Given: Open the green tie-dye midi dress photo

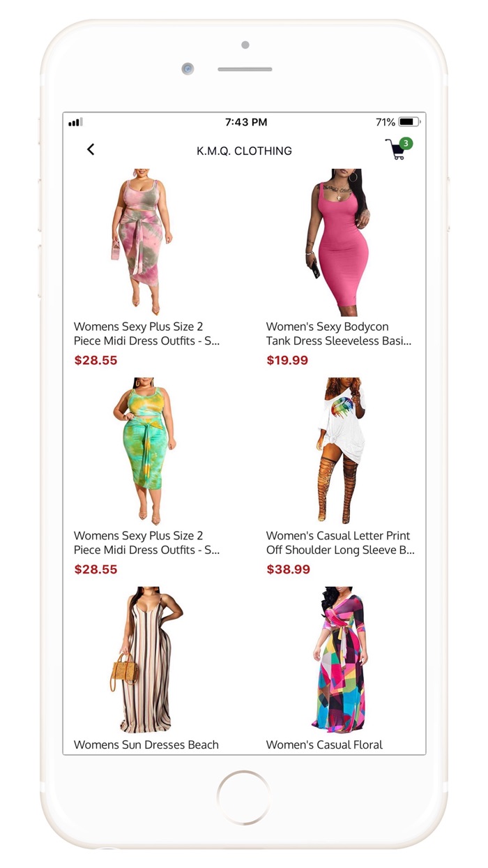Looking at the screenshot, I should pyautogui.click(x=147, y=451).
